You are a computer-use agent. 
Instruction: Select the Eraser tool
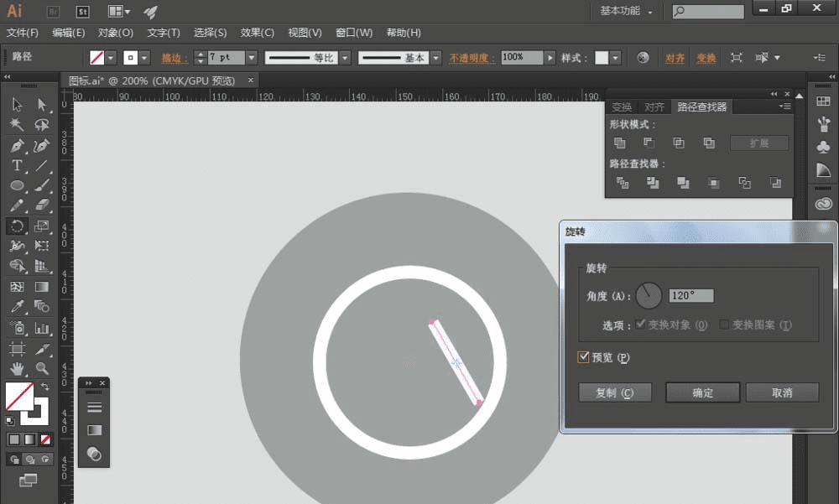(x=42, y=205)
